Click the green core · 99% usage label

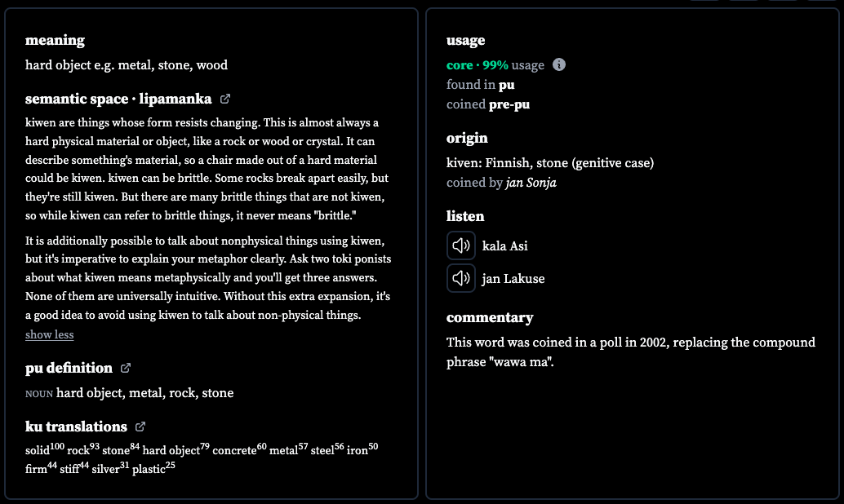click(477, 65)
